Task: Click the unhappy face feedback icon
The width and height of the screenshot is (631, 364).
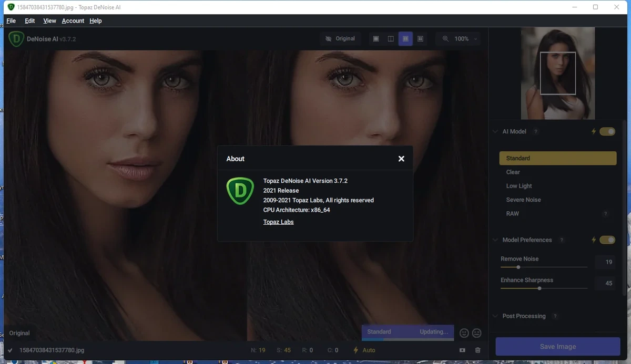Action: tap(477, 333)
